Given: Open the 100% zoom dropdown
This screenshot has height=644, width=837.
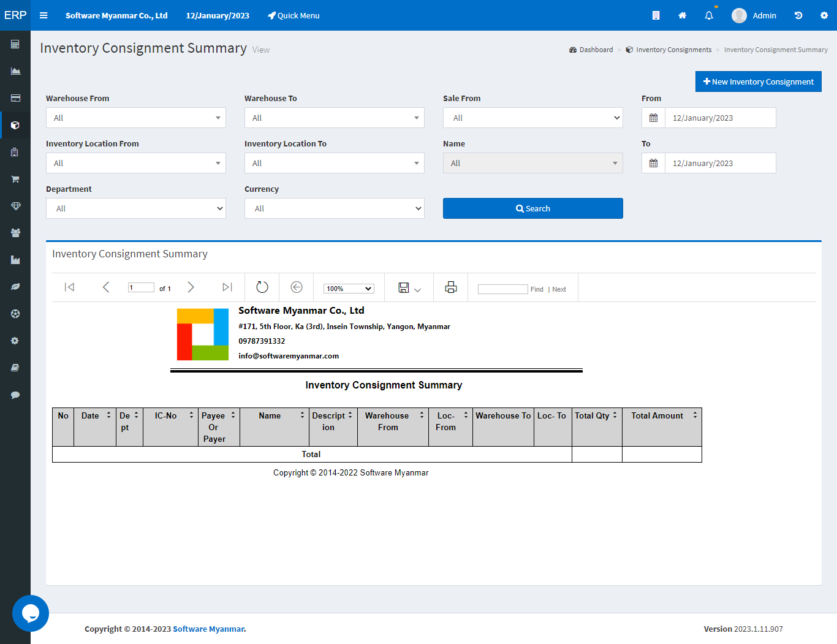Looking at the screenshot, I should point(349,289).
